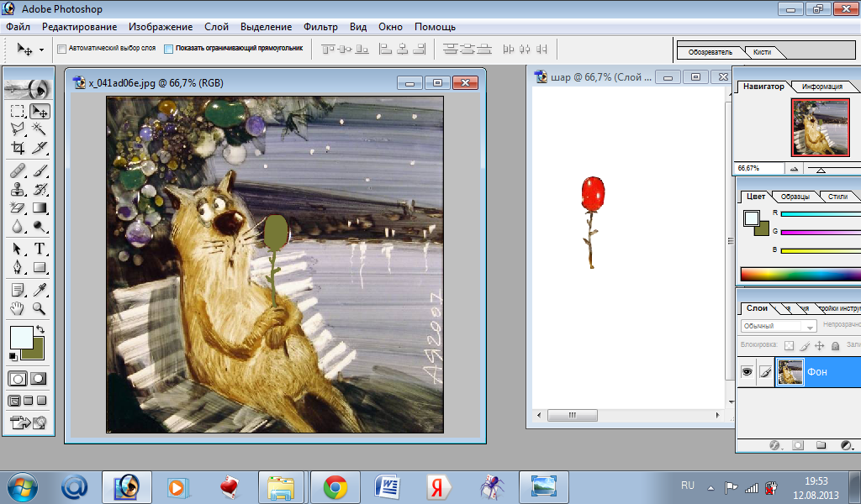Select the Pen tool
861x504 pixels.
point(18,268)
